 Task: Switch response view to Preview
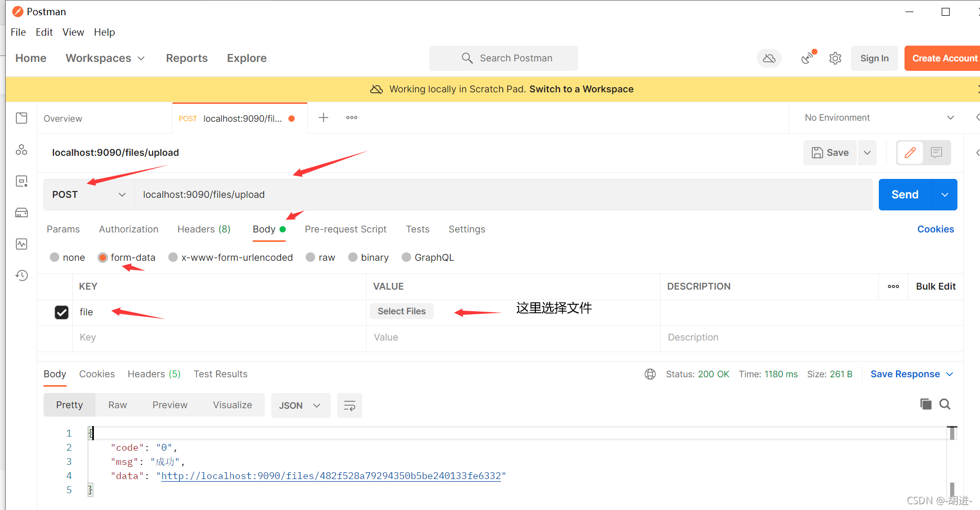pyautogui.click(x=170, y=405)
